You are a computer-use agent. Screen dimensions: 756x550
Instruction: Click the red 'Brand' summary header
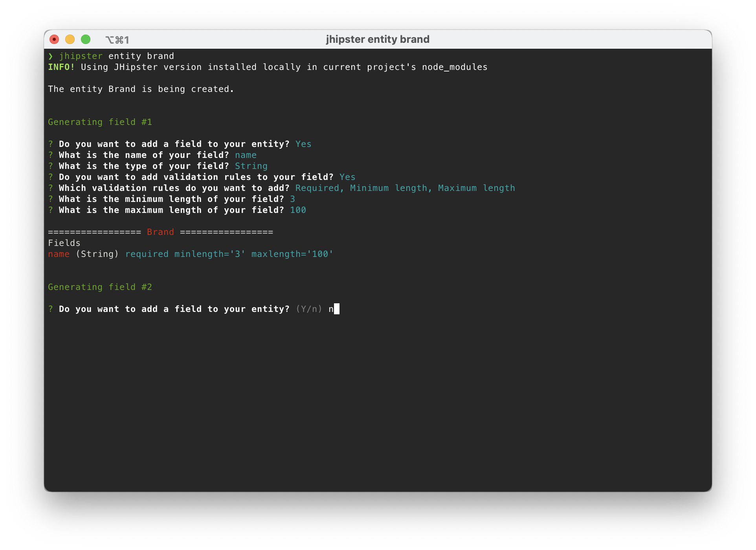(x=160, y=232)
